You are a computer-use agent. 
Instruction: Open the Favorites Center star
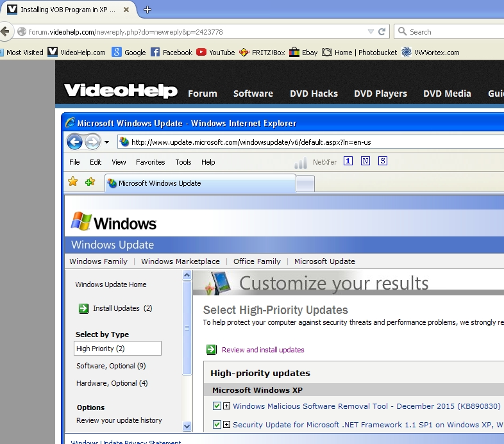(x=73, y=181)
